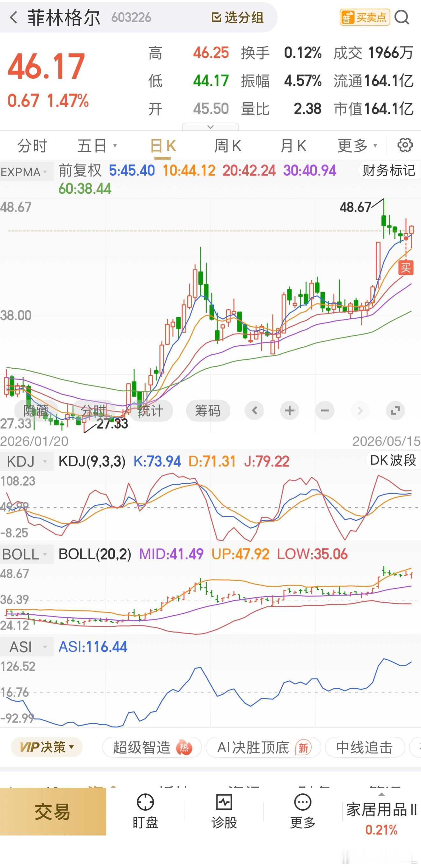This screenshot has height=868, width=421.
Task: Toggle the 隐藏 hide overlay button
Action: coord(36,410)
